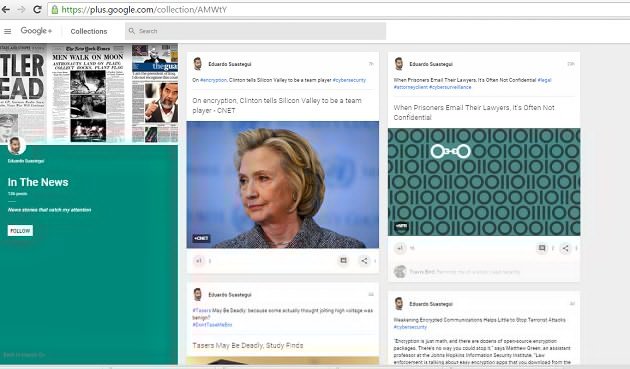The image size is (630, 369).
Task: Open the When Prisoners Email Their Lawyers headline
Action: [x=474, y=112]
